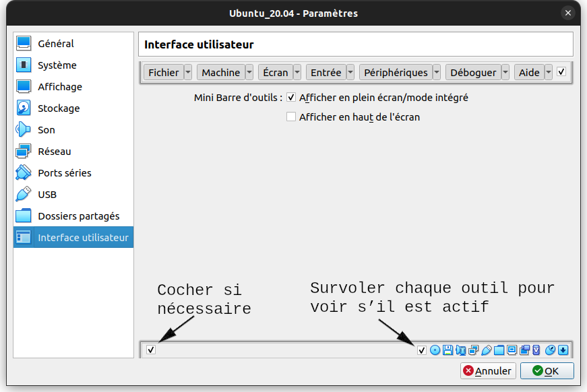Click the audio microphone status bar icon
The image size is (587, 392).
click(461, 350)
